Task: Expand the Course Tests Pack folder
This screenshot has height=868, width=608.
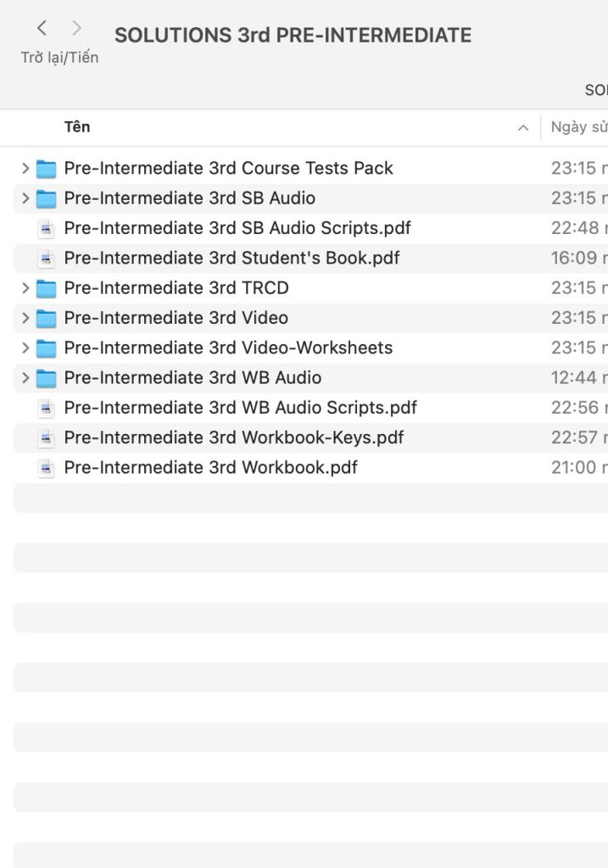Action: (25, 169)
